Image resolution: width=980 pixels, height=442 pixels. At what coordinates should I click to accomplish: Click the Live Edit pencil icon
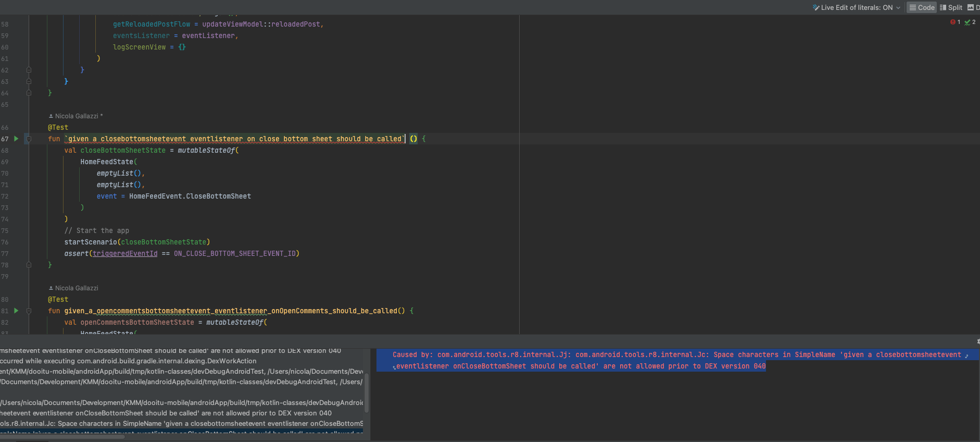pos(816,7)
